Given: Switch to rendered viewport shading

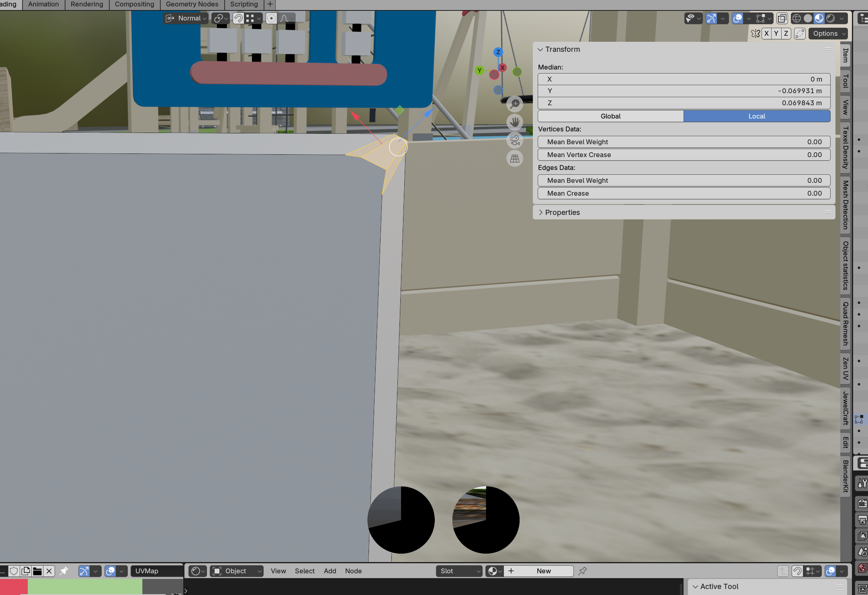Looking at the screenshot, I should [831, 18].
